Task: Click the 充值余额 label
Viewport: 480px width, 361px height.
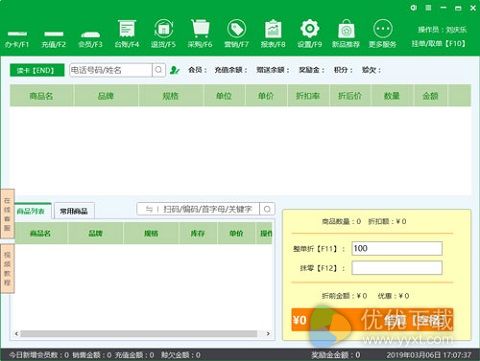Action: (231, 70)
